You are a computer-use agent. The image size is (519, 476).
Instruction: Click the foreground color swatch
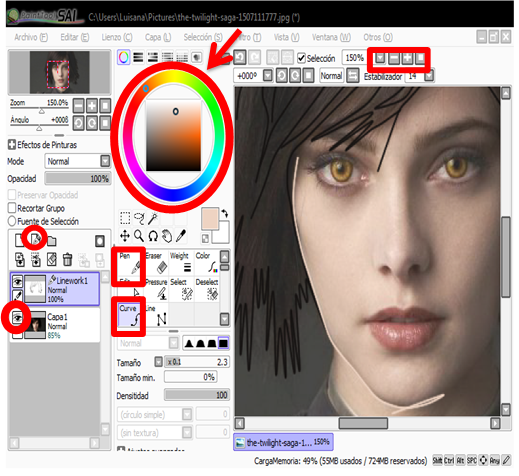[210, 218]
